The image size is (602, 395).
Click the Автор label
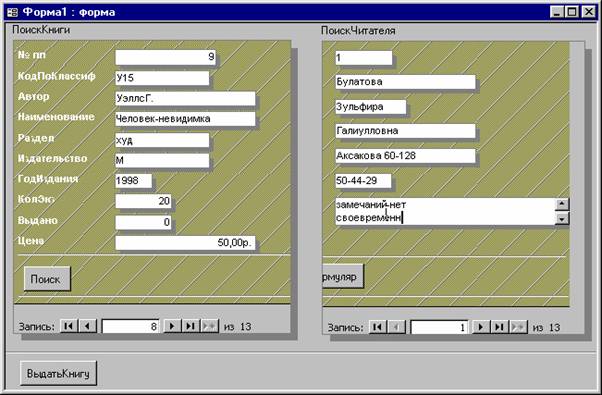tap(33, 96)
